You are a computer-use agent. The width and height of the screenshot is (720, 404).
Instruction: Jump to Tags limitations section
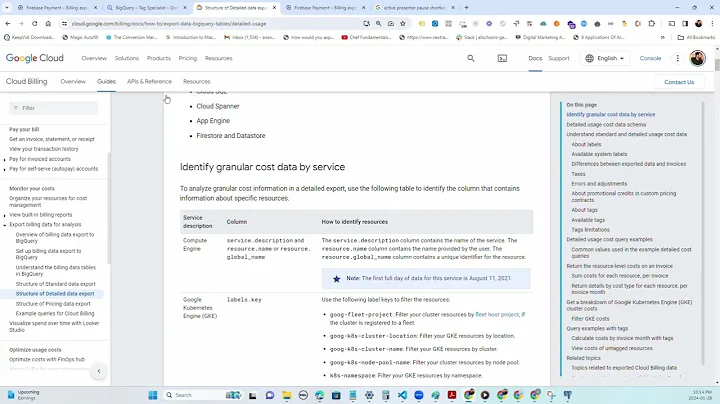click(590, 230)
